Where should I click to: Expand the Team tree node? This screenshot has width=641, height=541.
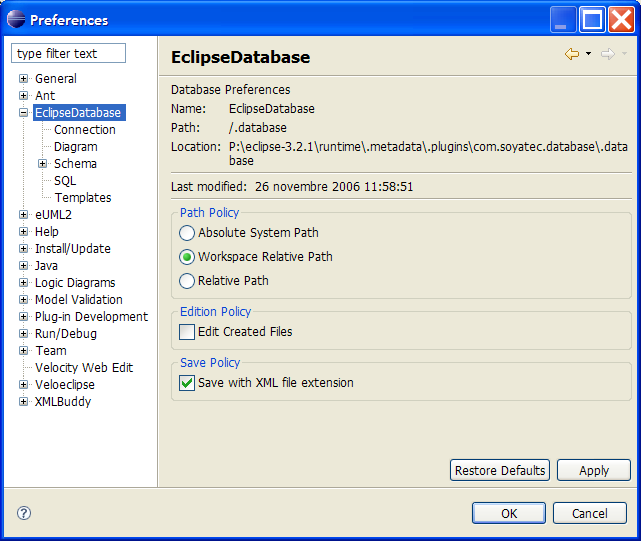[x=24, y=351]
